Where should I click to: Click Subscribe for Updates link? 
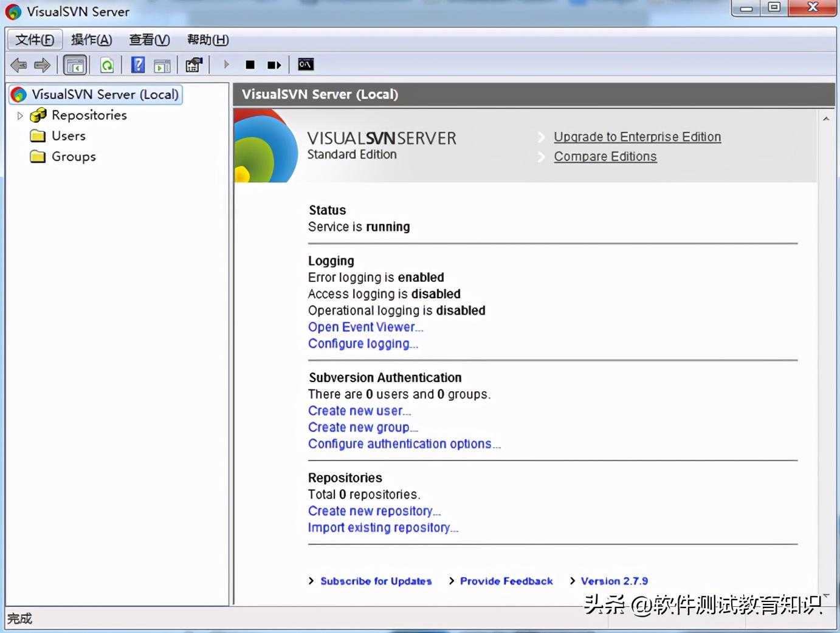tap(376, 581)
